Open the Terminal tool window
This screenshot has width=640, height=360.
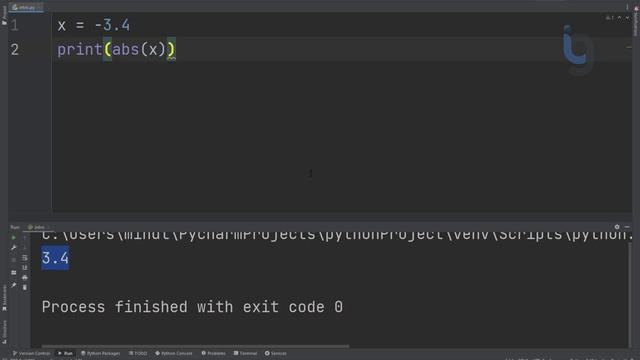(245, 353)
